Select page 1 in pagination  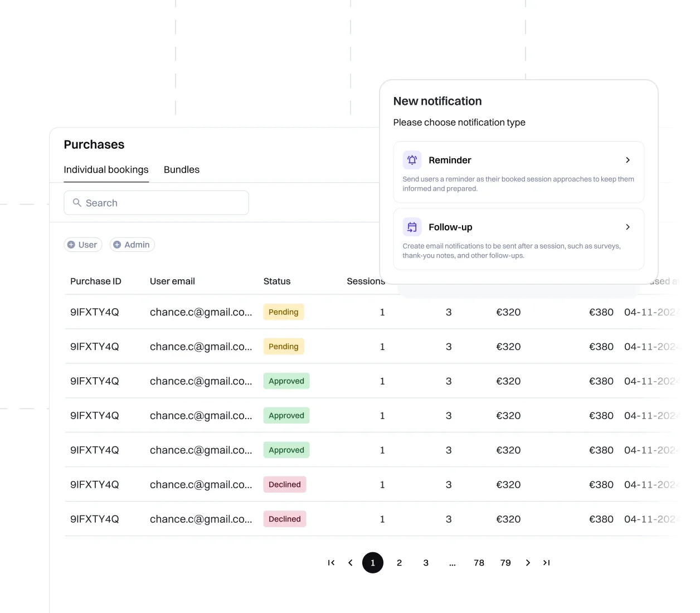click(373, 563)
